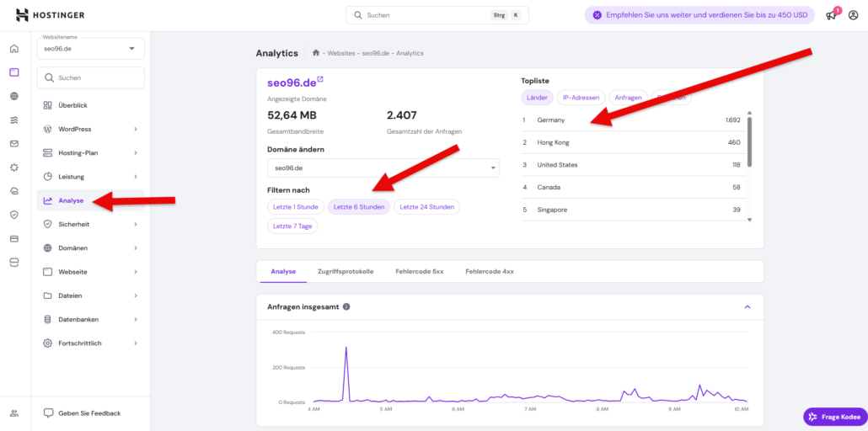Switch to the Fehlercode 4xx tab

click(x=490, y=272)
